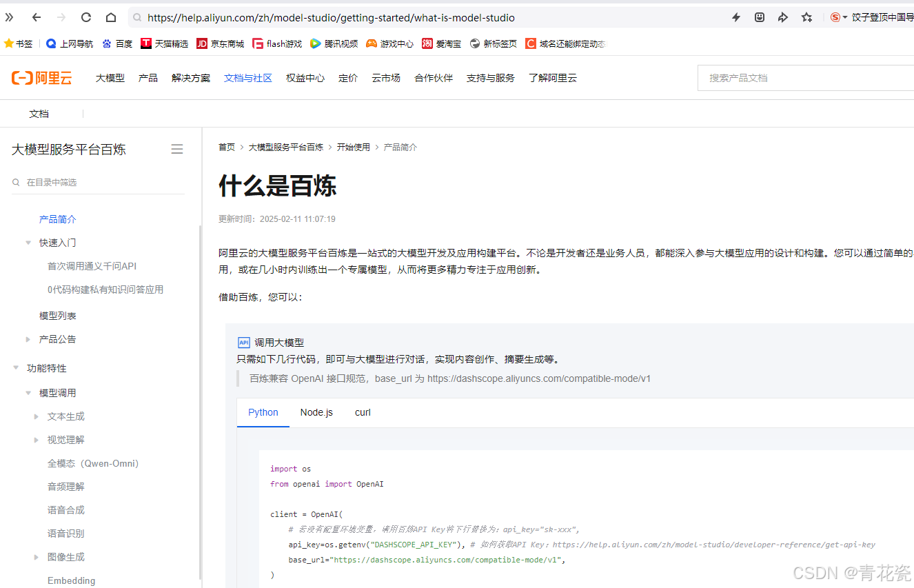The height and width of the screenshot is (588, 914).
Task: Open the 天猫精选 bookmark
Action: click(x=165, y=43)
